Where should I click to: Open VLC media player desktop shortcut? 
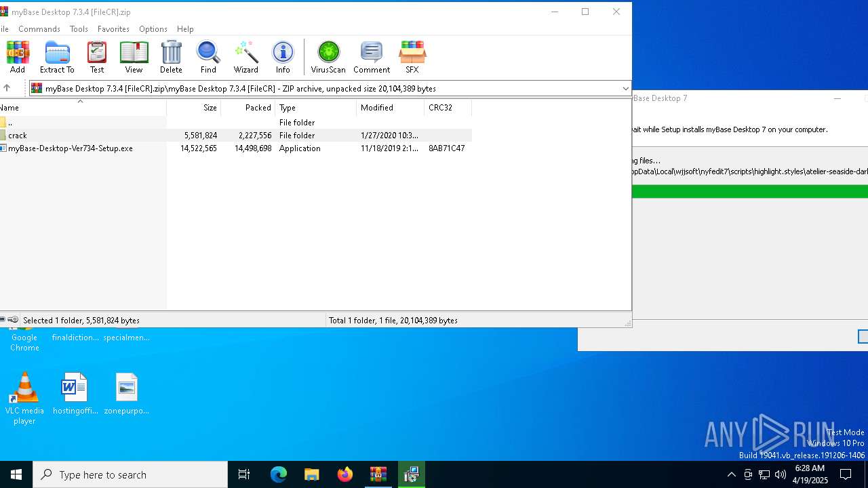(24, 399)
